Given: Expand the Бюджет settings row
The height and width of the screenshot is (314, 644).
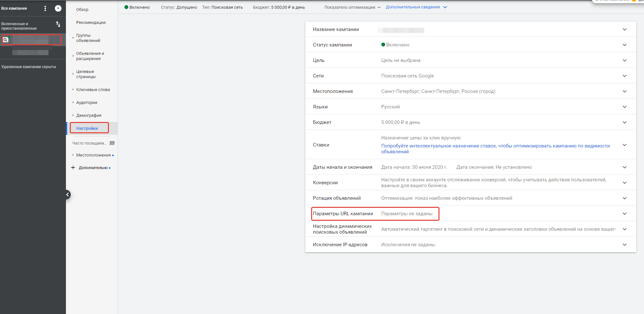Looking at the screenshot, I should click(470, 122).
